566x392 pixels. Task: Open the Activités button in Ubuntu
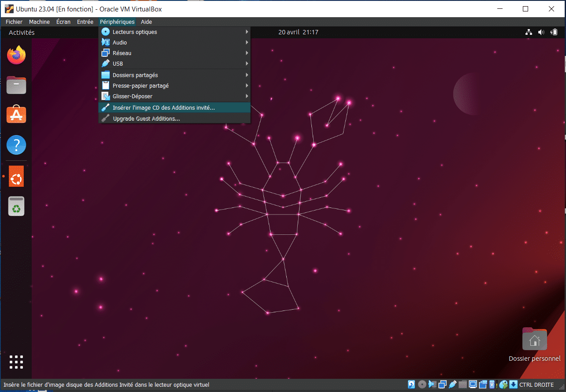point(21,32)
